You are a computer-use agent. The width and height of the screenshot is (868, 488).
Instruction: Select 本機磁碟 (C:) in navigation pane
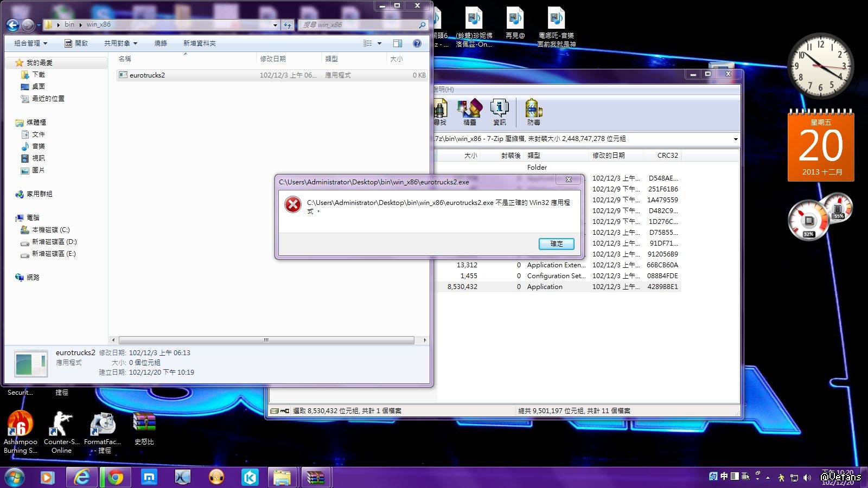(50, 230)
